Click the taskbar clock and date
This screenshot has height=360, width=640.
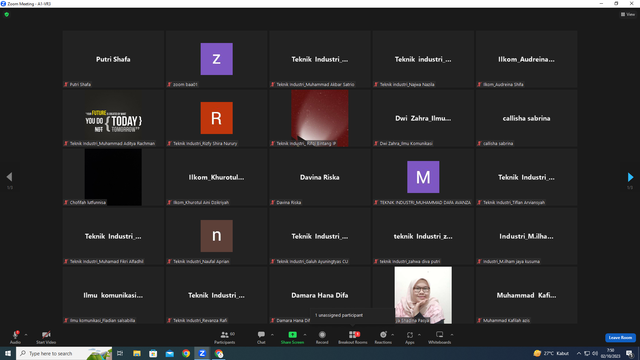coord(611,353)
